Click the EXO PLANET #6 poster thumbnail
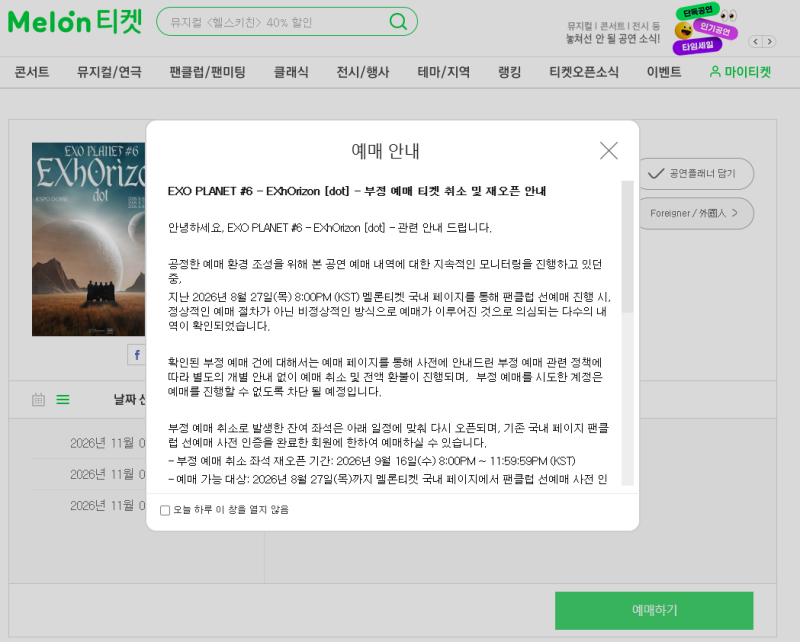This screenshot has height=642, width=800. tap(89, 239)
